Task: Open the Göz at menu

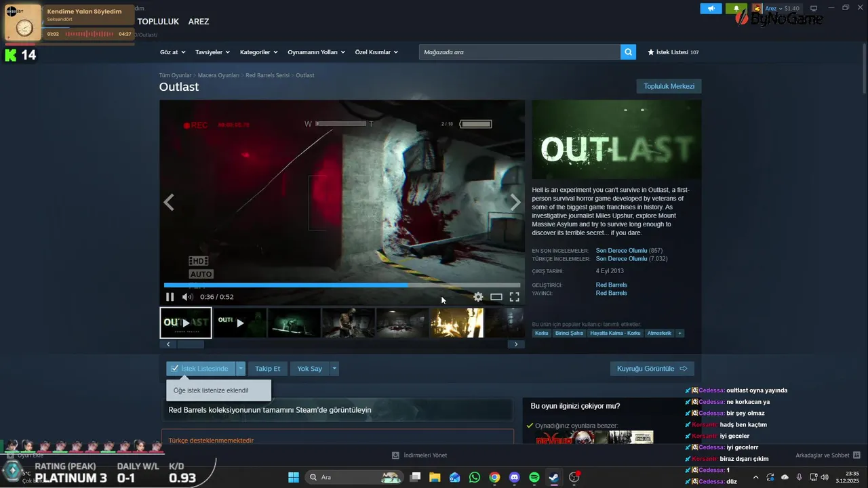Action: [x=172, y=52]
